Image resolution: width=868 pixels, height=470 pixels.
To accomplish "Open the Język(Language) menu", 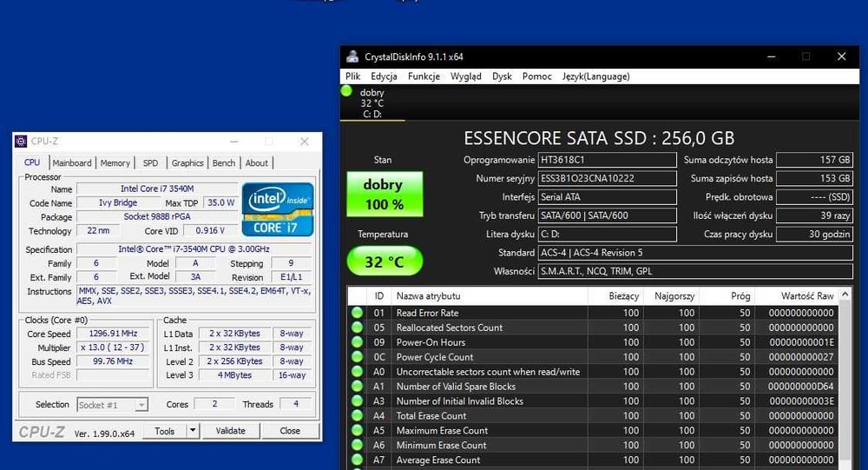I will coord(596,76).
